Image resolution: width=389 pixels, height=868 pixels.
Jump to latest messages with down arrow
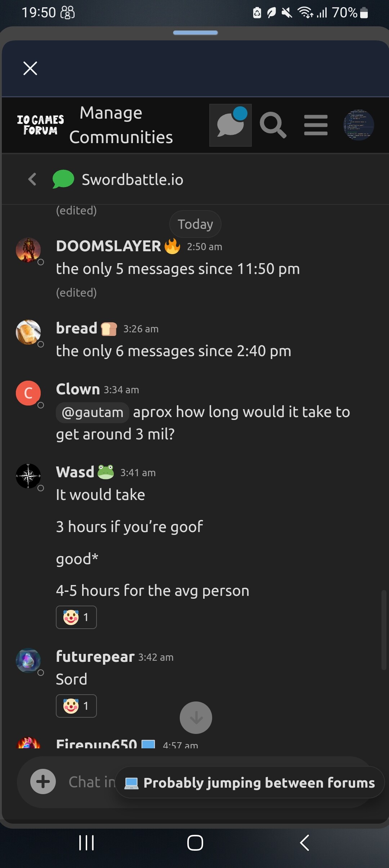tap(196, 717)
